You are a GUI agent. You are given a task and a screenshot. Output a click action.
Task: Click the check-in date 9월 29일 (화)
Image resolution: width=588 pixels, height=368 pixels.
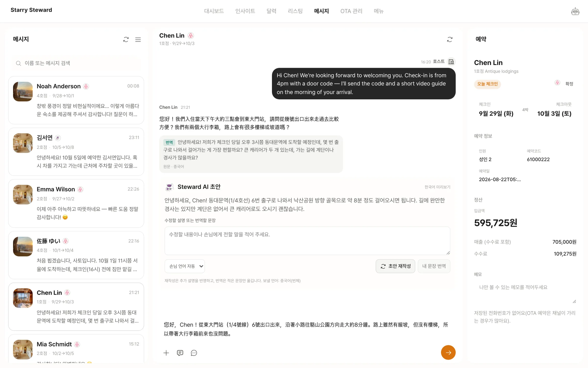496,114
